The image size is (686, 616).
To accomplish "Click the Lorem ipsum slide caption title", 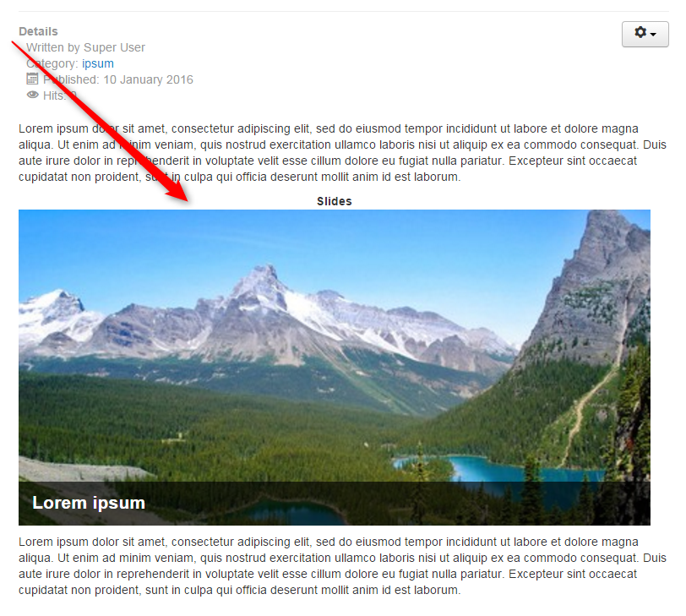I will click(x=89, y=503).
